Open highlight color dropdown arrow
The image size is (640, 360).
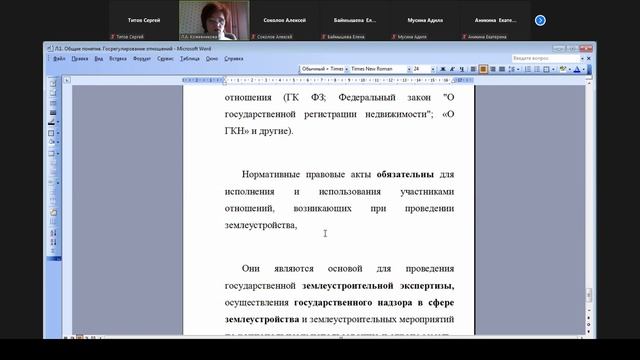[x=570, y=69]
